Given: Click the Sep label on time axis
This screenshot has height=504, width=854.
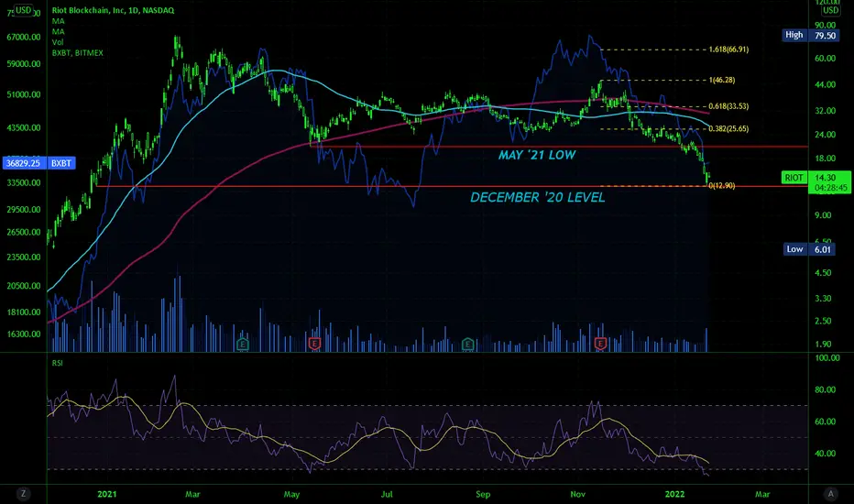Looking at the screenshot, I should tap(483, 494).
